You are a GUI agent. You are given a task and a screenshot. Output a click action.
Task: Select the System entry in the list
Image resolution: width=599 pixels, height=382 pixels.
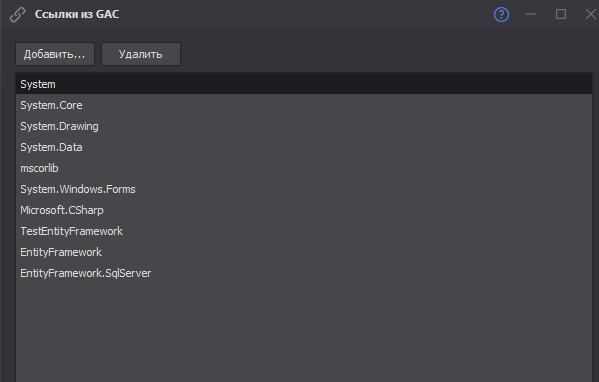coord(304,84)
